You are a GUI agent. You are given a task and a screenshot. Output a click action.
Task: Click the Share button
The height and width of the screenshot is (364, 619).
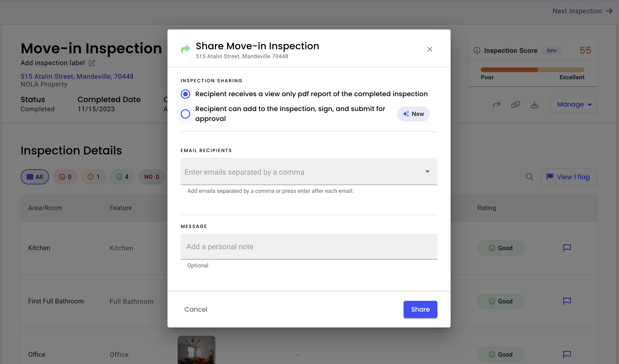click(420, 309)
